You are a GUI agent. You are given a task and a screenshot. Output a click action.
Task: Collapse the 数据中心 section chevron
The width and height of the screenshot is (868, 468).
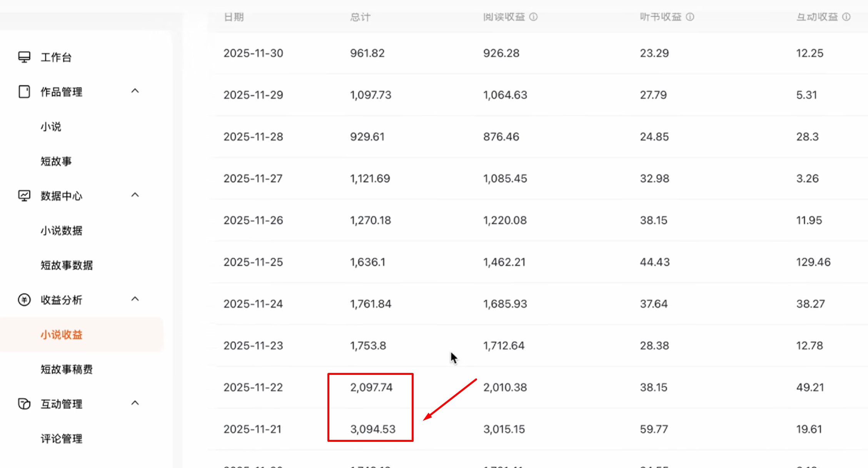(135, 195)
